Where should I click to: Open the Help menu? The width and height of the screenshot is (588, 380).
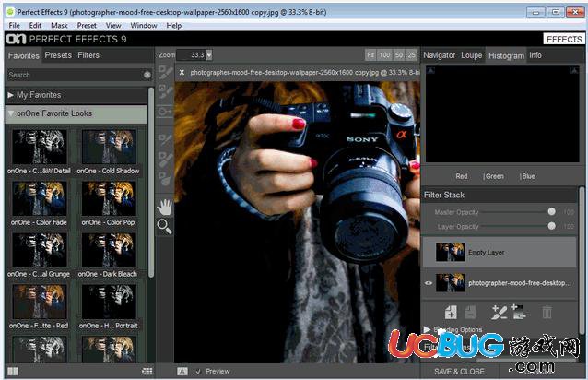click(x=174, y=26)
